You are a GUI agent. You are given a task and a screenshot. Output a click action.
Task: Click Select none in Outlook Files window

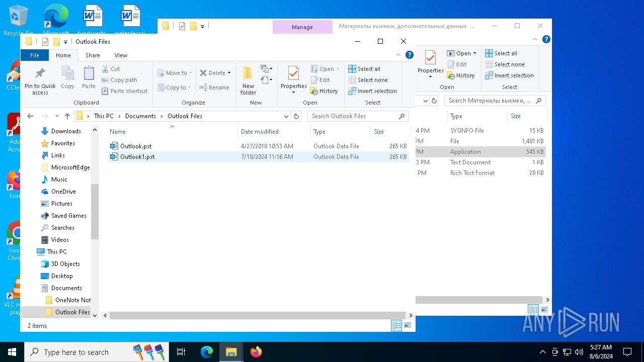[x=368, y=80]
